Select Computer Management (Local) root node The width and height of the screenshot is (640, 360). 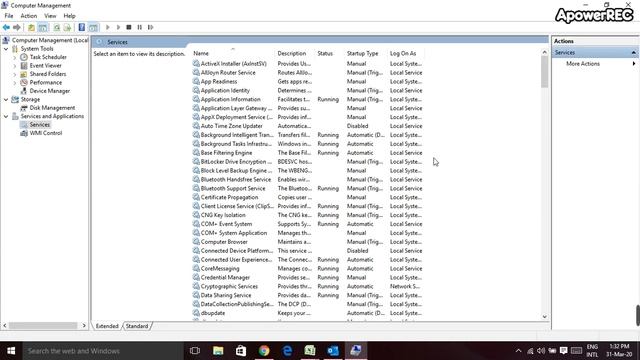click(x=50, y=40)
